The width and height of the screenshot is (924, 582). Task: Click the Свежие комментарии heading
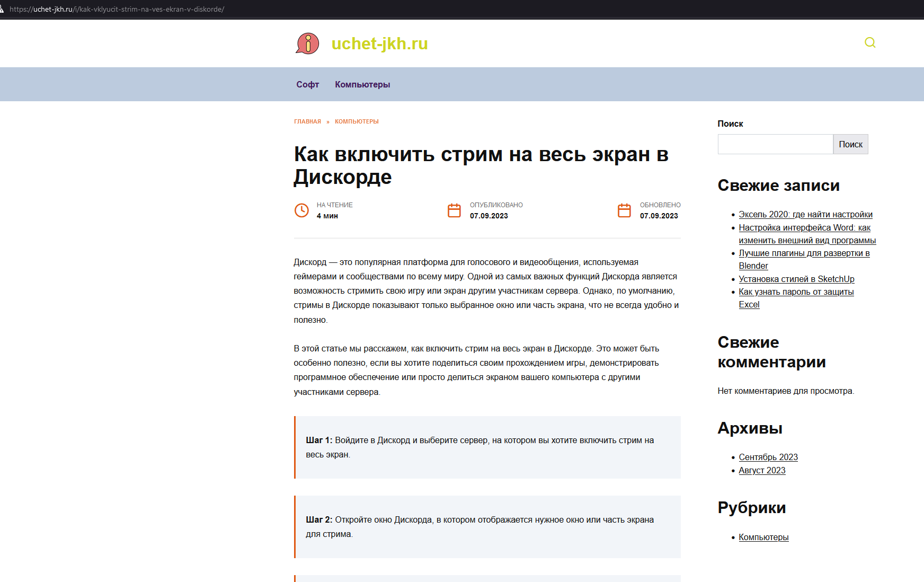click(x=771, y=352)
